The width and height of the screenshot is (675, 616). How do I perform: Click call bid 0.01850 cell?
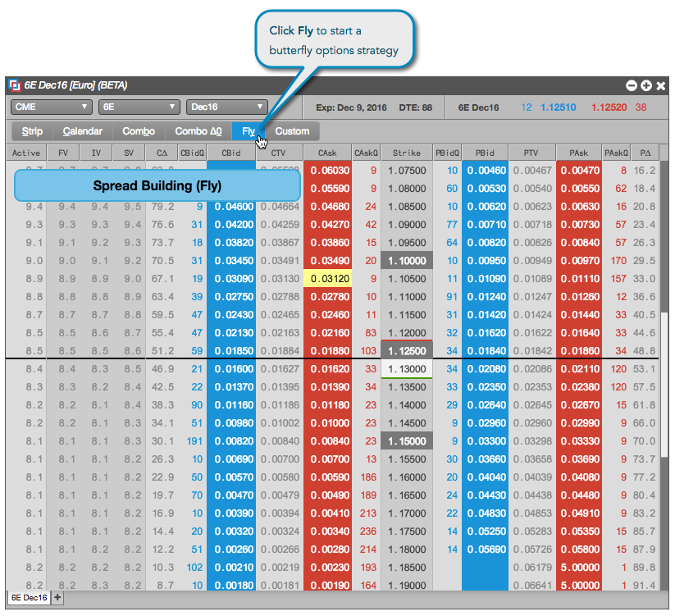coord(231,351)
